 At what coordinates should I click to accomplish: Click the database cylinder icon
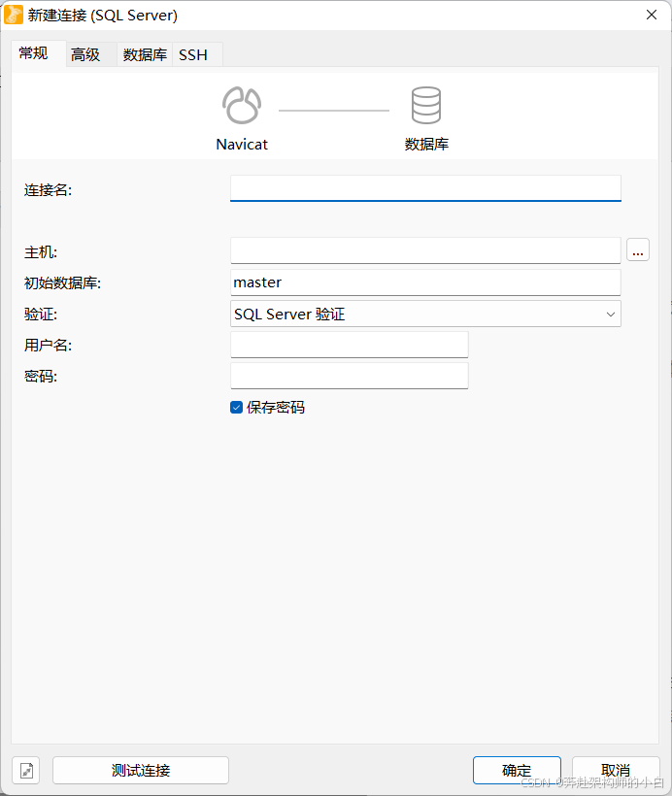click(425, 105)
